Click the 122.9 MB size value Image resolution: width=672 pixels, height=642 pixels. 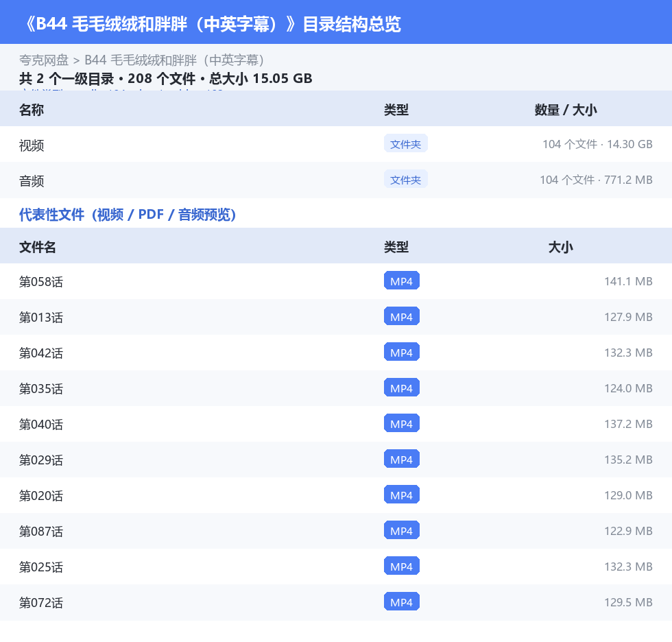(628, 531)
